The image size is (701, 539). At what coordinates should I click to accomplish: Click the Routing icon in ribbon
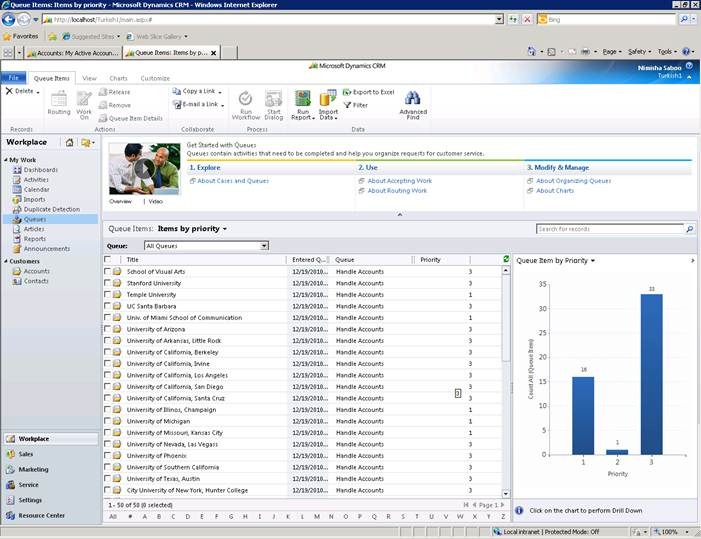[x=59, y=98]
